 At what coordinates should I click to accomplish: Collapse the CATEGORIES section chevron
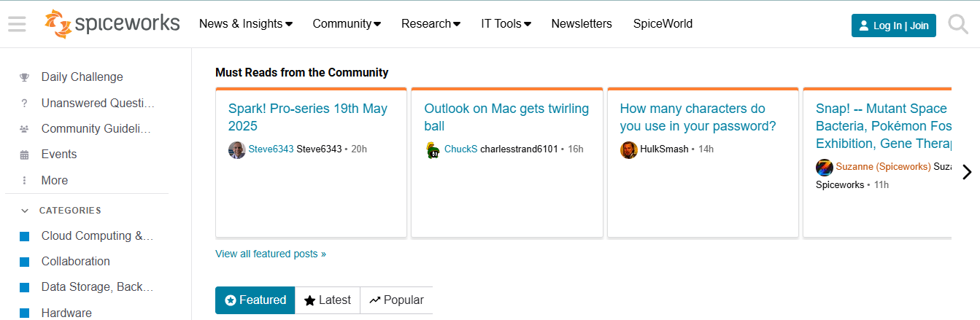click(25, 211)
